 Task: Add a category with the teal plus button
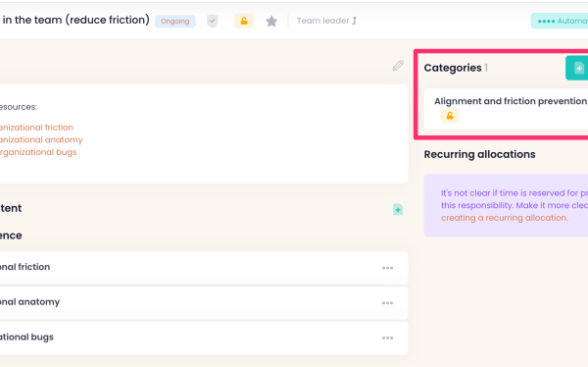577,68
